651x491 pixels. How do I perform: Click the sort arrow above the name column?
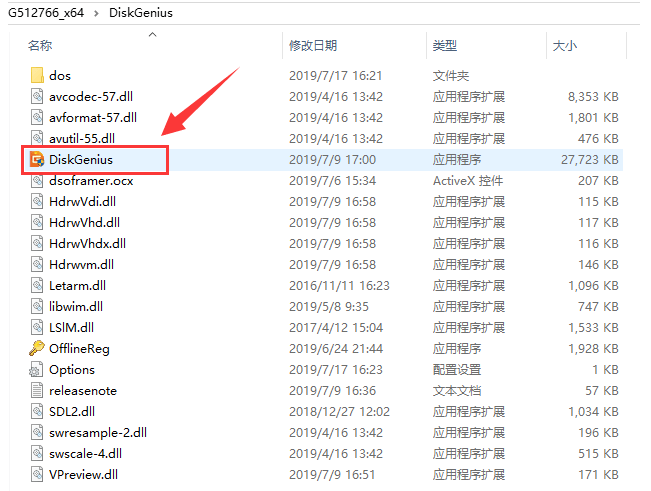152,34
